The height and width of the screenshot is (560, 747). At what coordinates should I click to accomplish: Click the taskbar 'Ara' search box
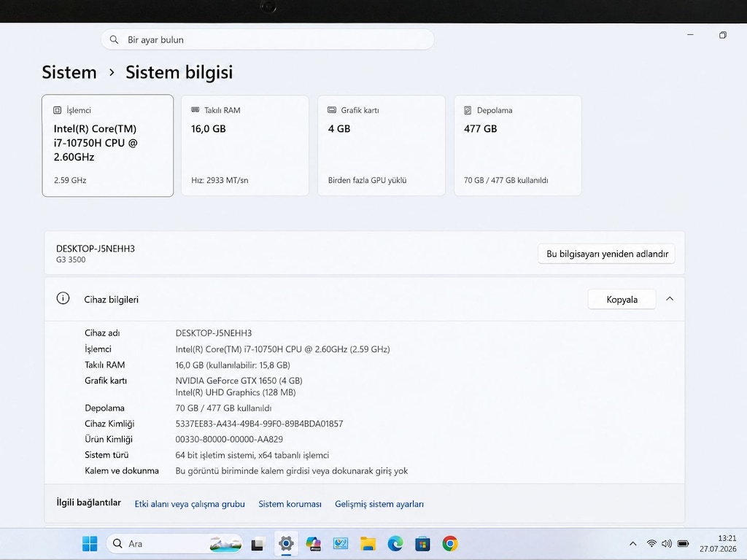[174, 543]
